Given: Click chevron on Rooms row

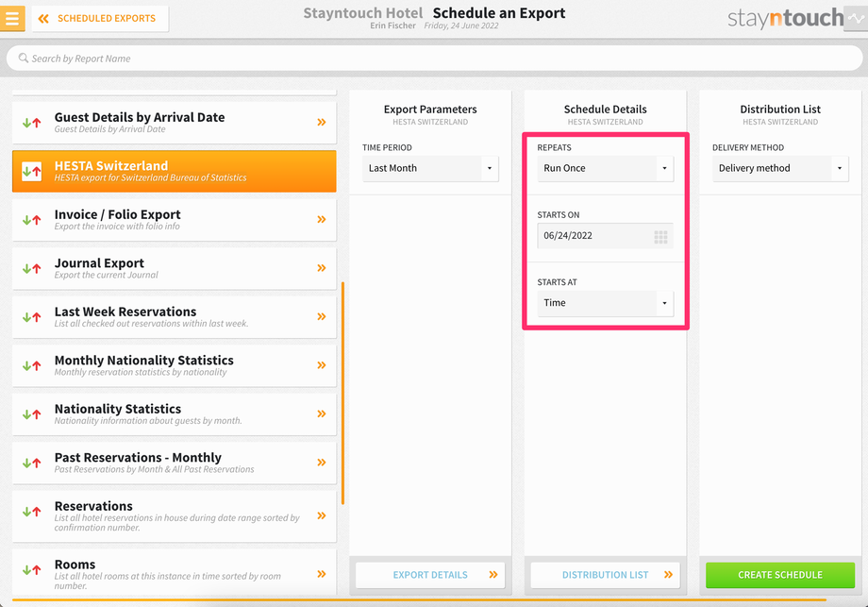Looking at the screenshot, I should [322, 574].
